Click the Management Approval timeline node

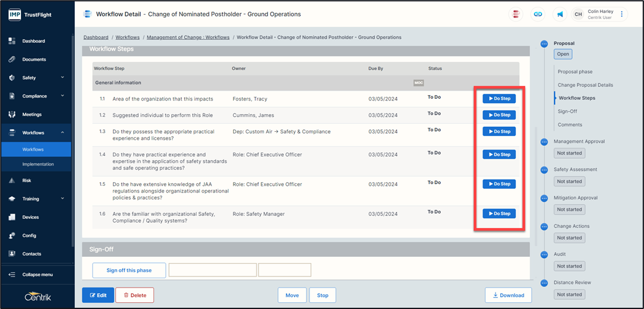pyautogui.click(x=544, y=142)
